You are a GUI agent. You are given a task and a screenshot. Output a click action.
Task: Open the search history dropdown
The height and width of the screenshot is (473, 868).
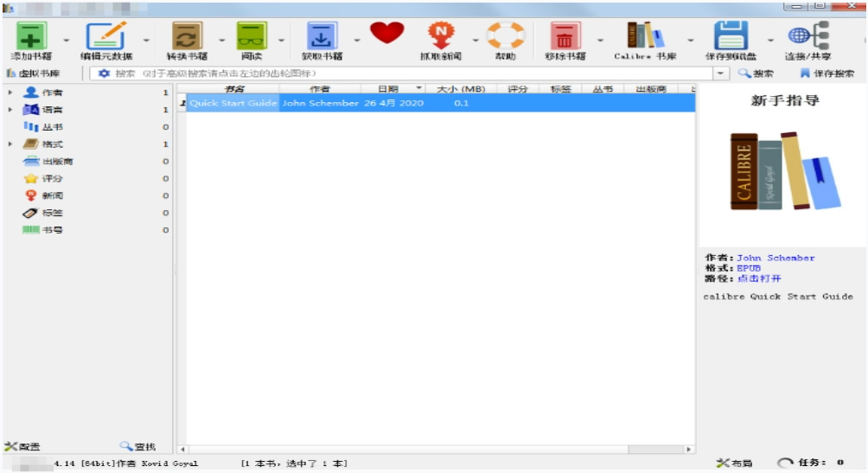click(720, 74)
